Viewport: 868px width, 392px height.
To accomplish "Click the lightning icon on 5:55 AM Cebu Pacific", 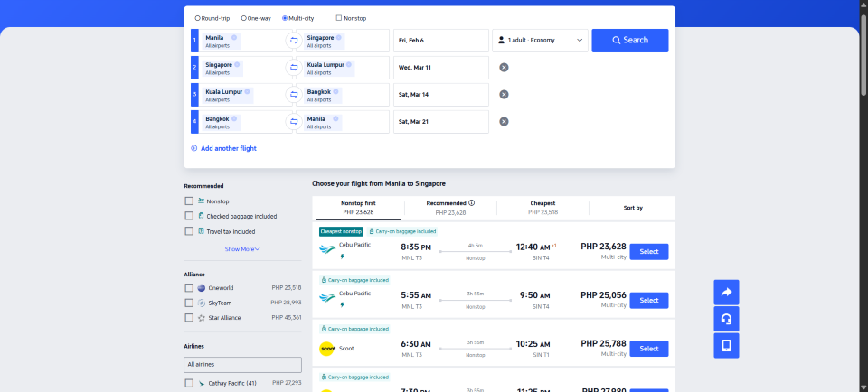I will click(x=342, y=304).
